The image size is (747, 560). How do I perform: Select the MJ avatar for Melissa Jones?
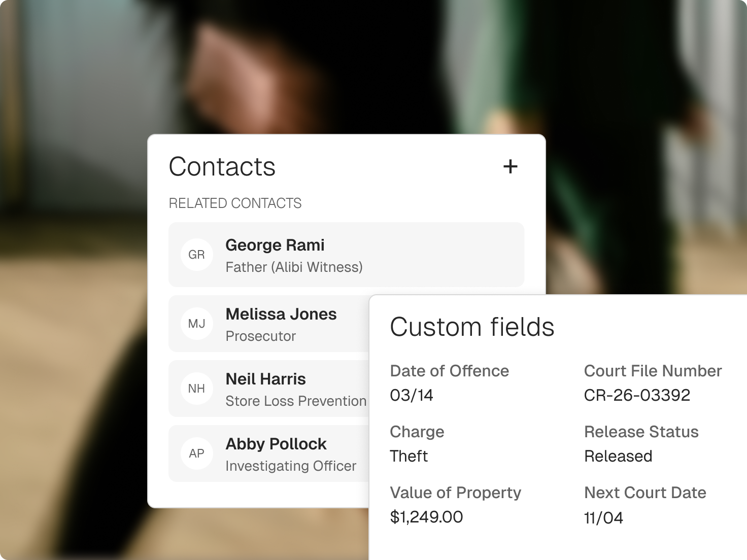[197, 324]
